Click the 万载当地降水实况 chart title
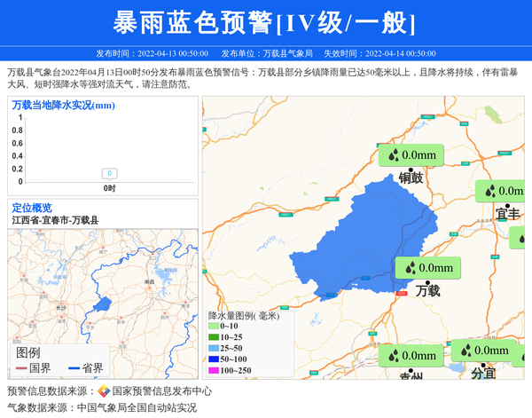The height and width of the screenshot is (418, 532). pos(63,106)
